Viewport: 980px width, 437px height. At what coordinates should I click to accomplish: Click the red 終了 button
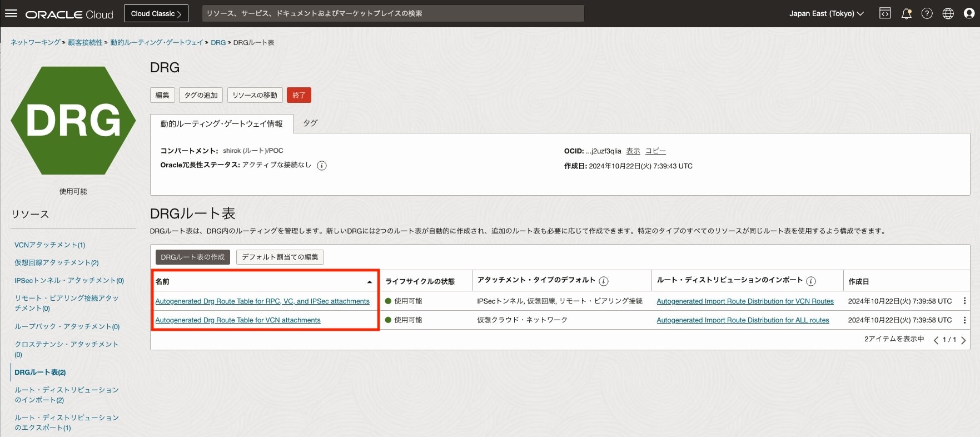[299, 95]
